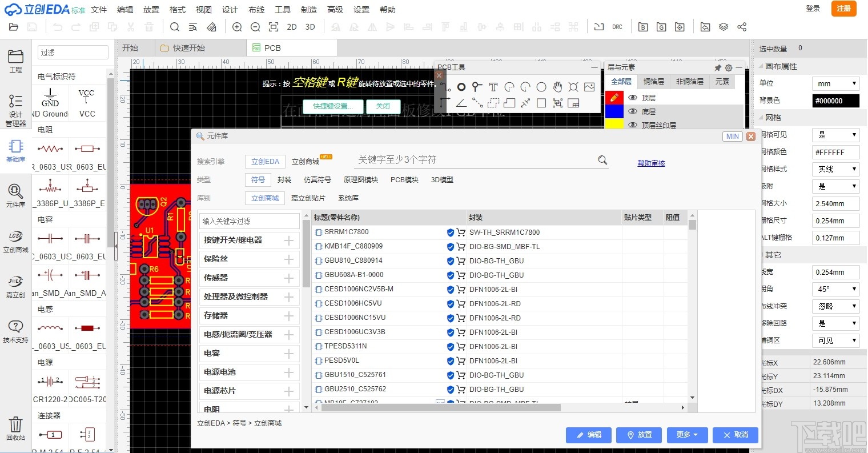Viewport: 868px width, 453px height.
Task: Select the 仿真符号 type option
Action: [318, 180]
